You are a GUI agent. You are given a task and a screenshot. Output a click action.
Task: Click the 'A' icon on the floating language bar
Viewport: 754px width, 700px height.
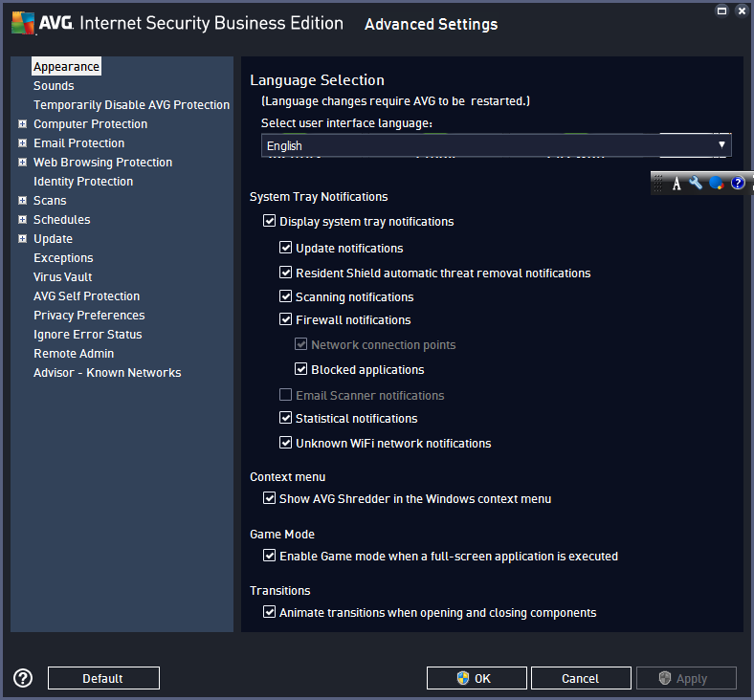[x=676, y=183]
